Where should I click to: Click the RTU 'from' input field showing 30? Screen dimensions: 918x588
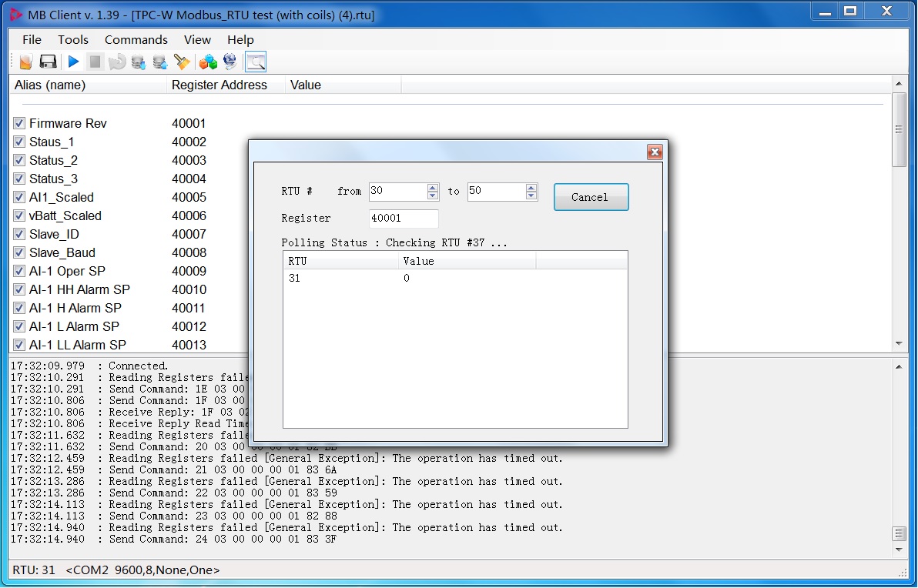[x=398, y=192]
